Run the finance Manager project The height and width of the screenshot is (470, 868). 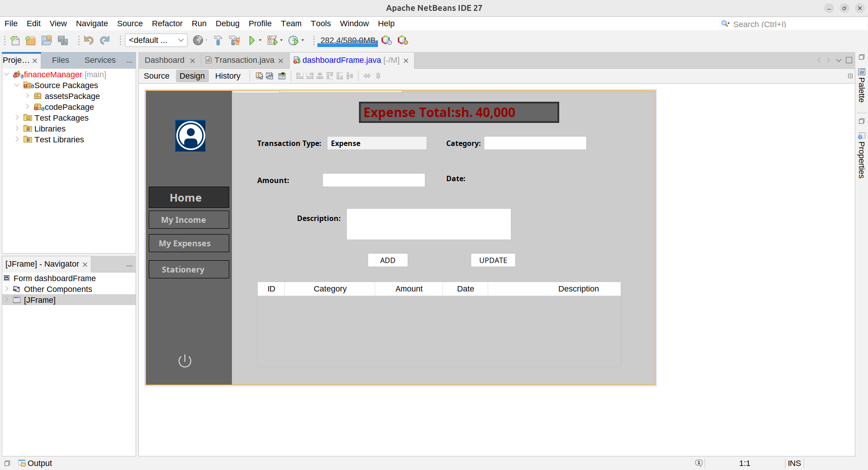click(x=252, y=40)
